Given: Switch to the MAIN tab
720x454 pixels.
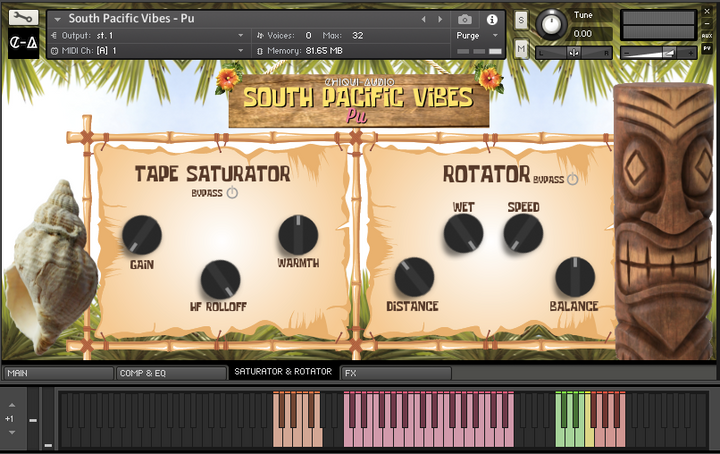Looking at the screenshot, I should [58, 373].
